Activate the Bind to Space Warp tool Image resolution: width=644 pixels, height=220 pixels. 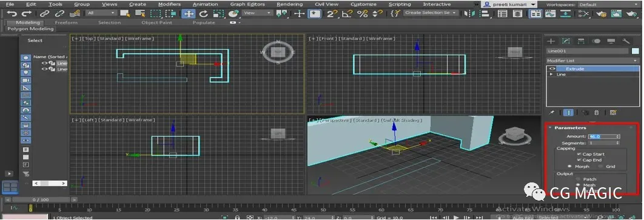click(x=75, y=13)
